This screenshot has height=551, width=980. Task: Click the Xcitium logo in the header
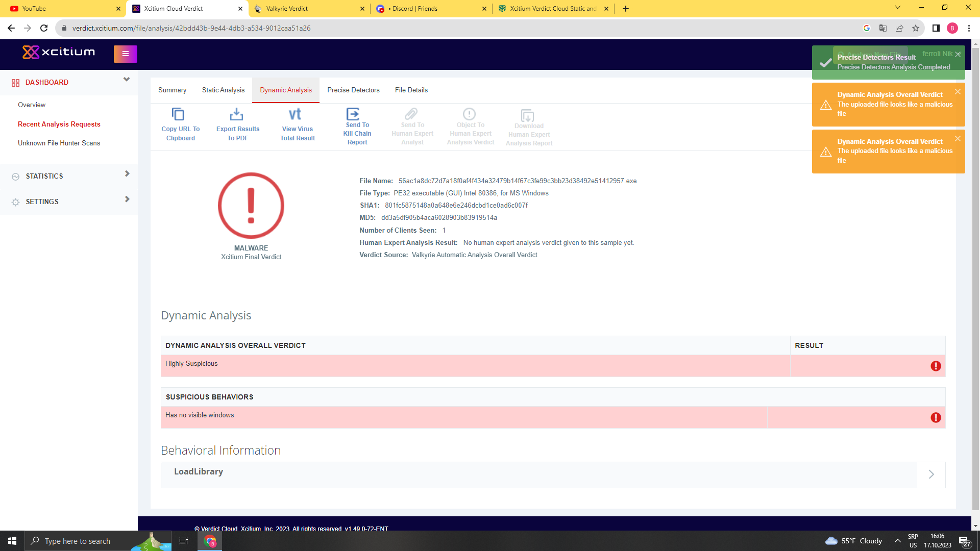point(59,52)
